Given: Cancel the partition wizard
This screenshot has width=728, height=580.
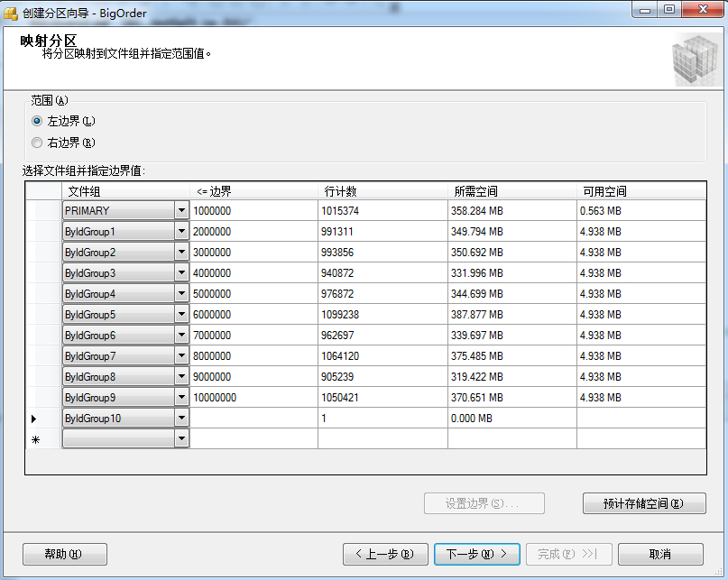Looking at the screenshot, I should pos(659,554).
